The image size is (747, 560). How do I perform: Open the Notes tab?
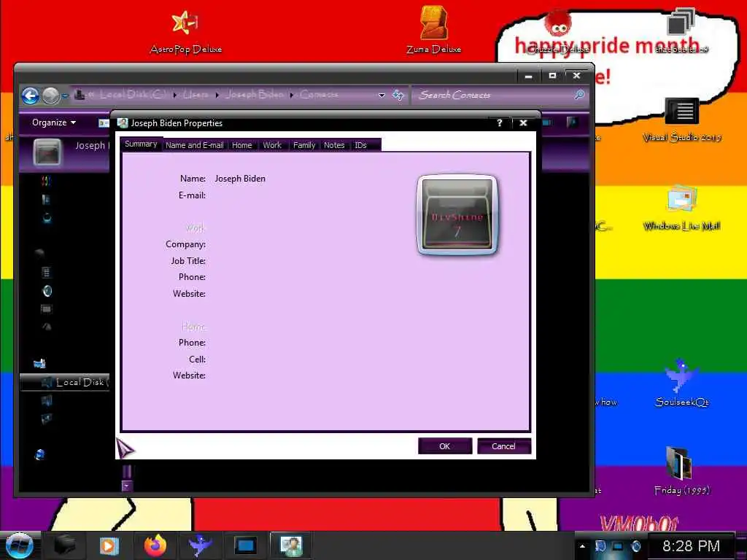pos(334,145)
